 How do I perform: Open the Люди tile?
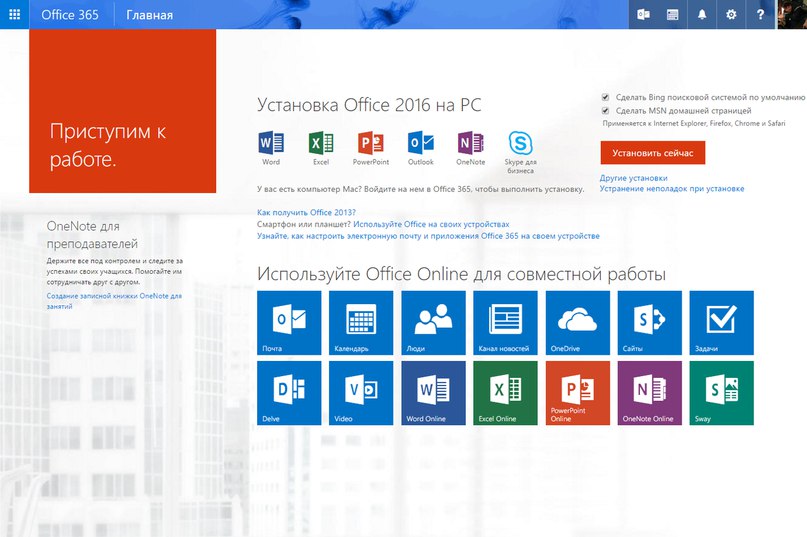(433, 323)
